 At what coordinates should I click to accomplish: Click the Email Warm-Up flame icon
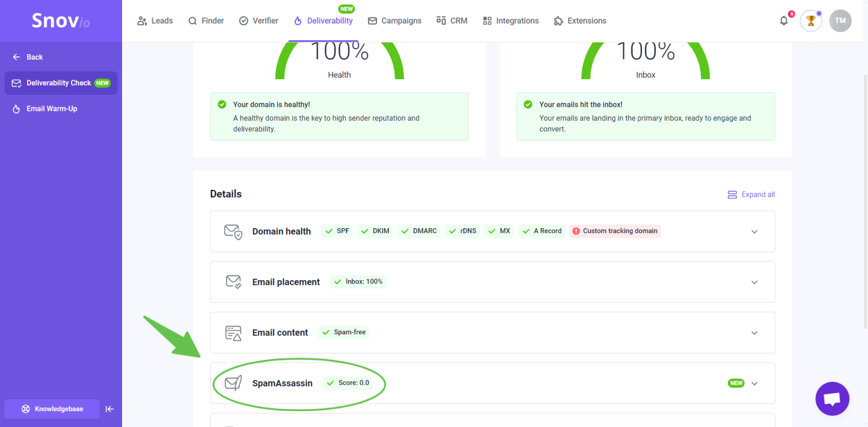pos(16,108)
